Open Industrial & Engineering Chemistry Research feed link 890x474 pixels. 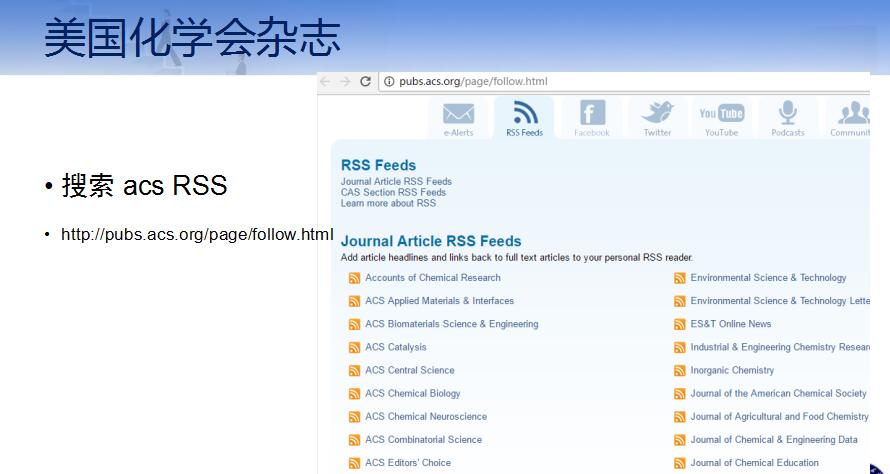[x=780, y=347]
